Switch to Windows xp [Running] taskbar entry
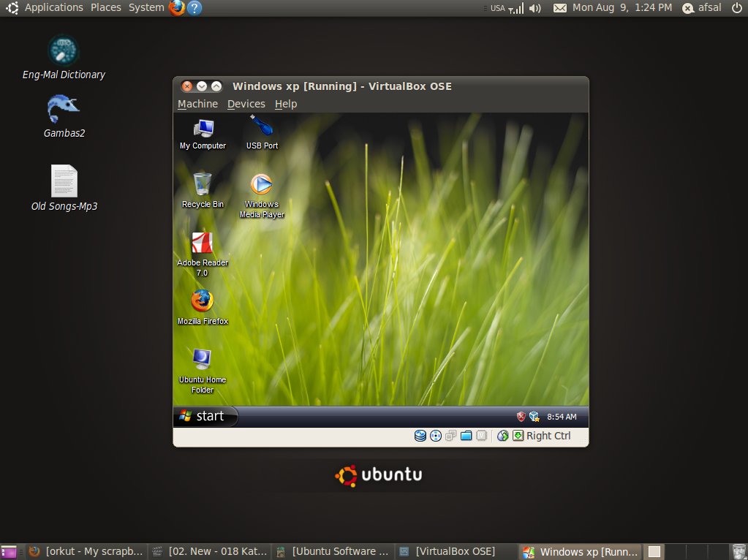Image resolution: width=748 pixels, height=560 pixels. click(x=580, y=552)
